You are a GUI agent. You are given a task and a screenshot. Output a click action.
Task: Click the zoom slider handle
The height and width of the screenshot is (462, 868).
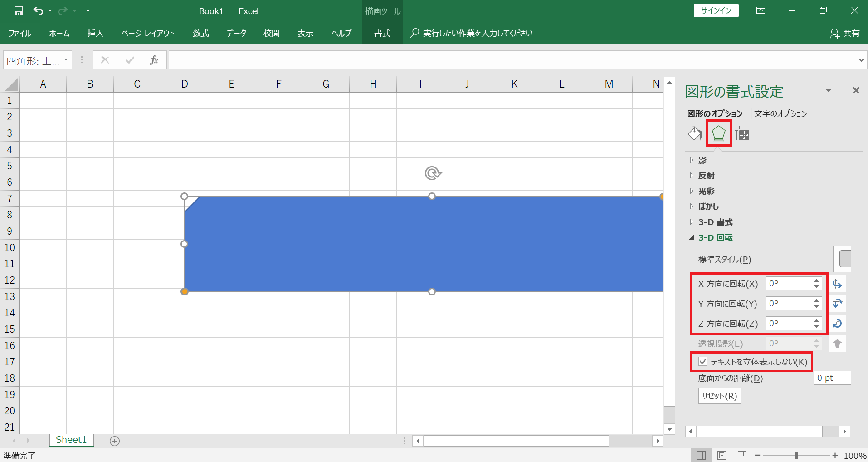pyautogui.click(x=796, y=455)
